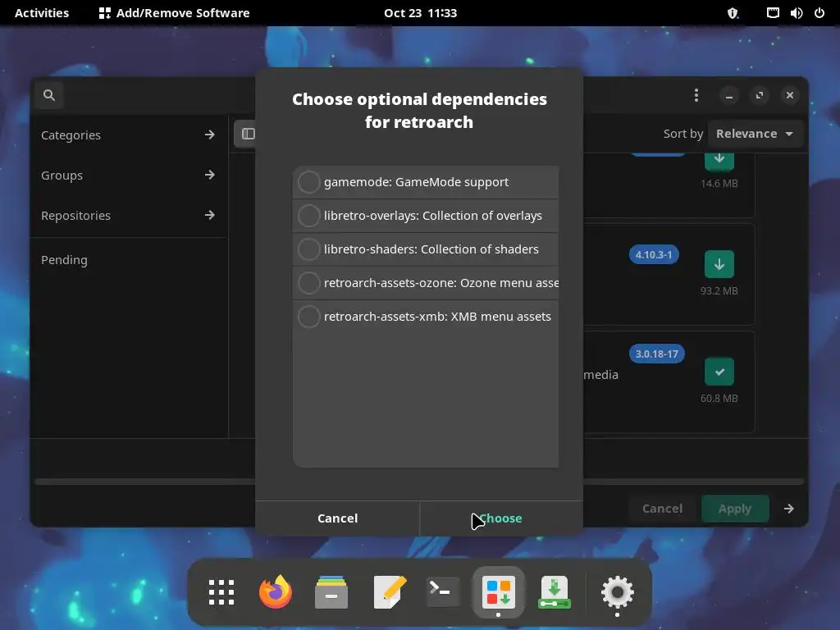The image size is (840, 630).
Task: Close the Add/Remove Software window
Action: pyautogui.click(x=790, y=95)
